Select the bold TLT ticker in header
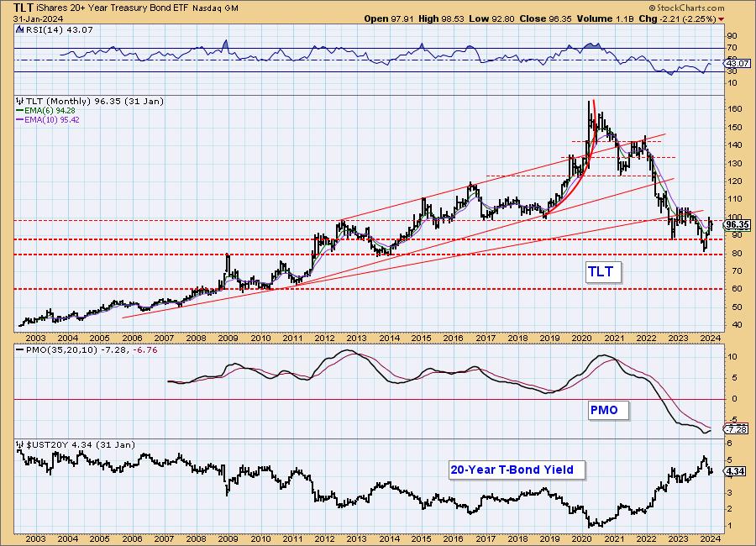Viewport: 756px width, 546px height. tap(24, 8)
